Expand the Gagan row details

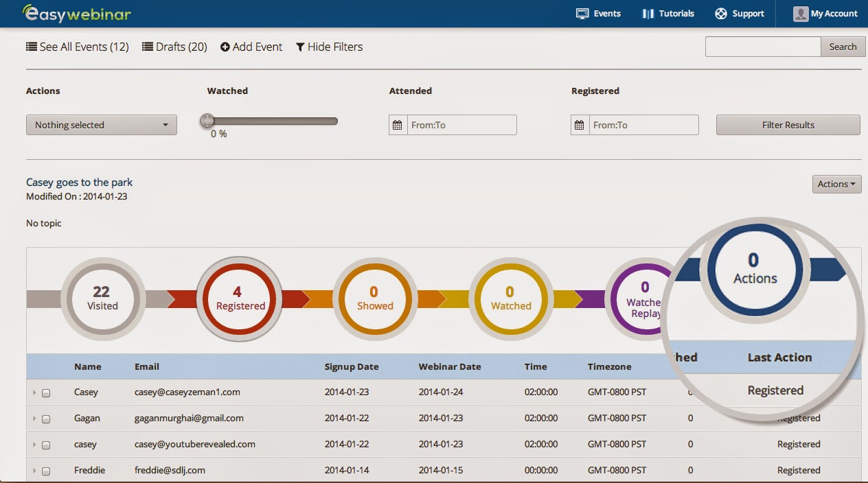34,419
